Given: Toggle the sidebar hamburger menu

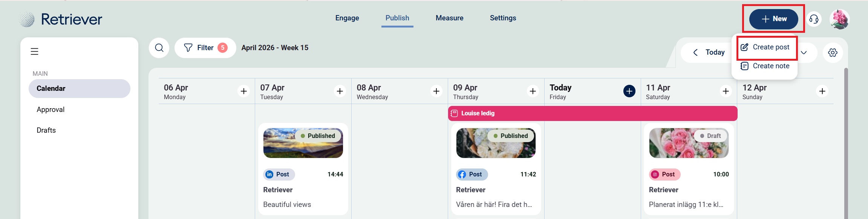Looking at the screenshot, I should pyautogui.click(x=34, y=52).
